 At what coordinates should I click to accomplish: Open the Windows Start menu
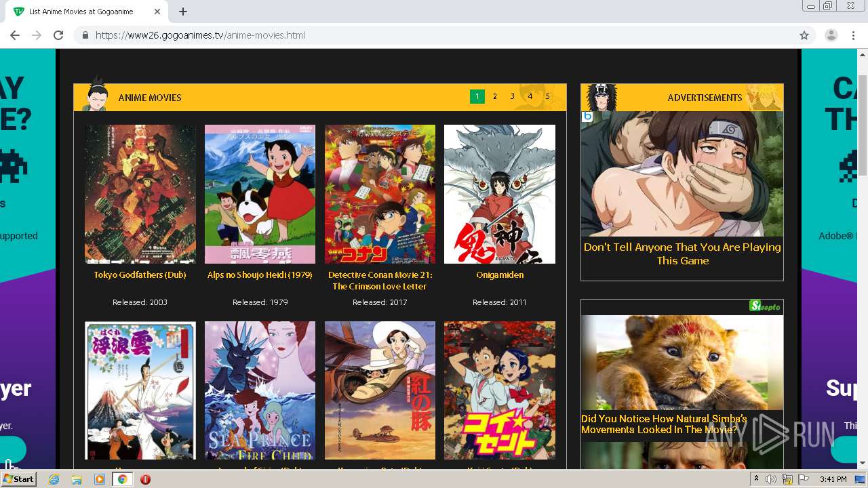[18, 479]
